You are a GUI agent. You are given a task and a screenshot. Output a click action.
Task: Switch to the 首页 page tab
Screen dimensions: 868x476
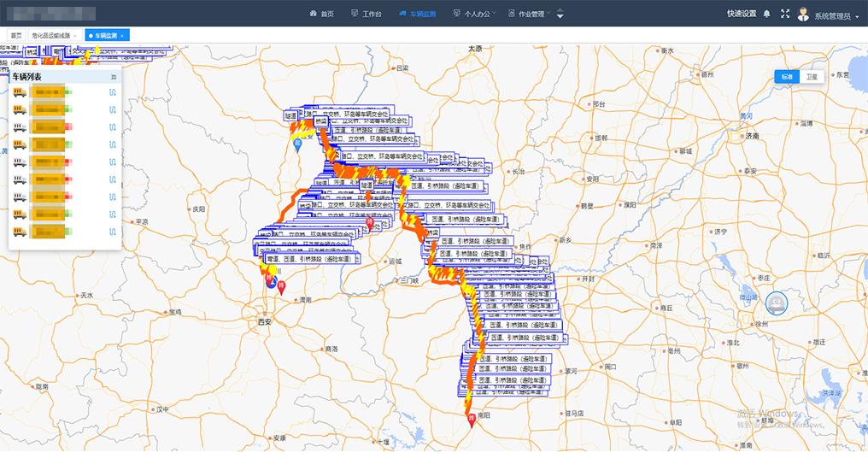pos(16,35)
